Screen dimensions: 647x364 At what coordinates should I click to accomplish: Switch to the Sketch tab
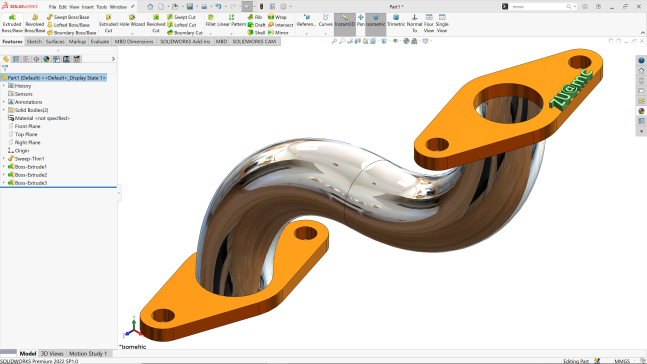coord(34,41)
